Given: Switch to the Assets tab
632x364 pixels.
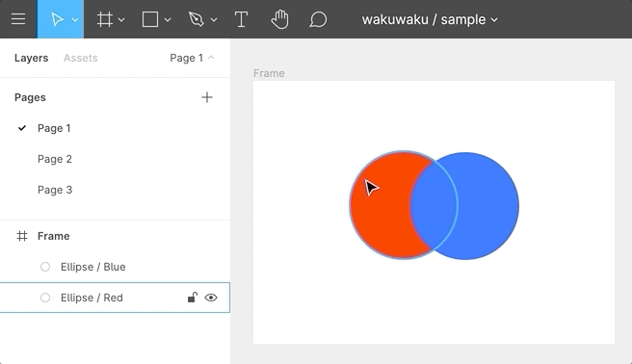Looking at the screenshot, I should click(81, 58).
